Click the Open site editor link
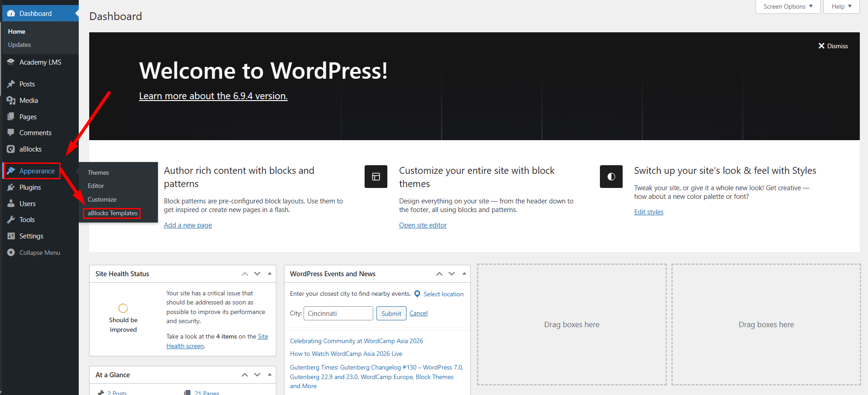Image resolution: width=868 pixels, height=395 pixels. click(423, 225)
